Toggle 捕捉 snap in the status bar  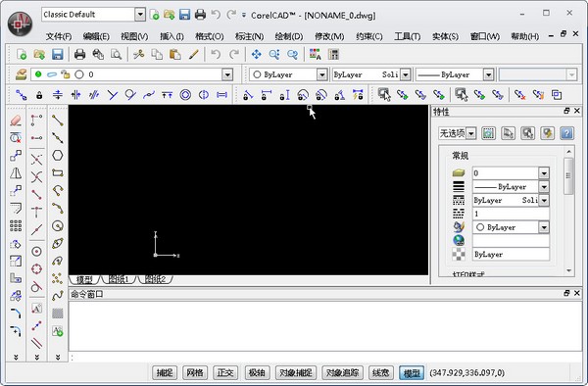click(x=165, y=373)
